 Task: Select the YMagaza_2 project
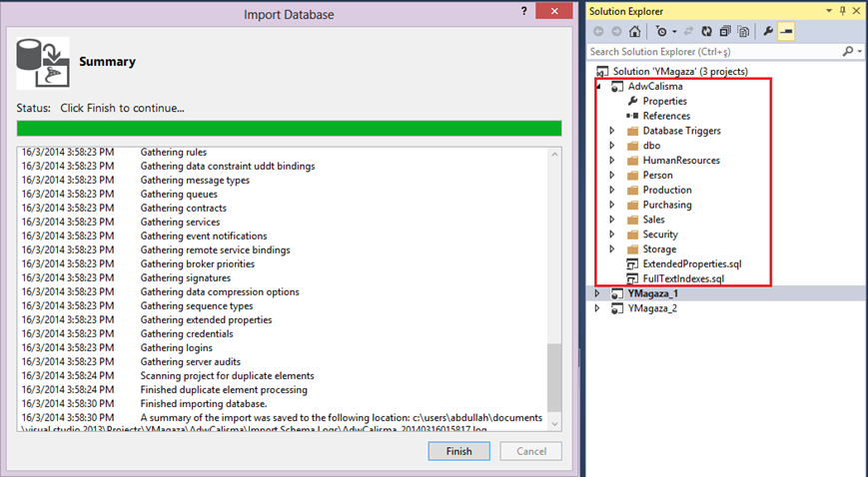pos(652,308)
